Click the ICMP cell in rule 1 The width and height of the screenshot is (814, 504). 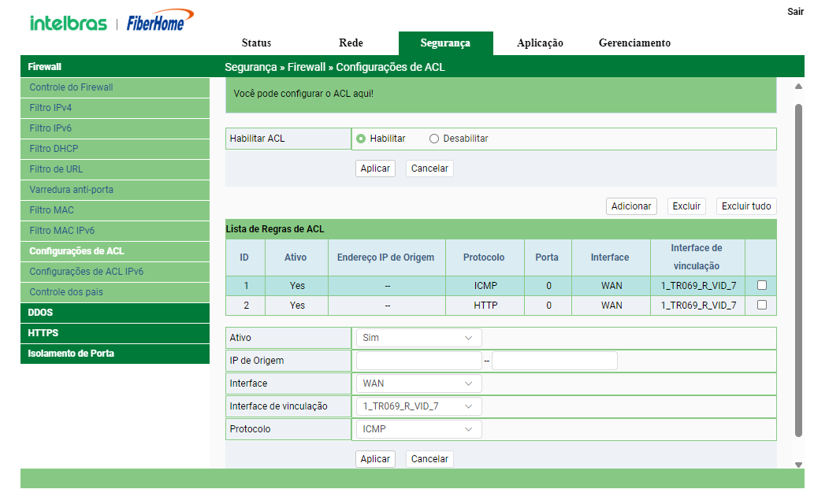(485, 286)
